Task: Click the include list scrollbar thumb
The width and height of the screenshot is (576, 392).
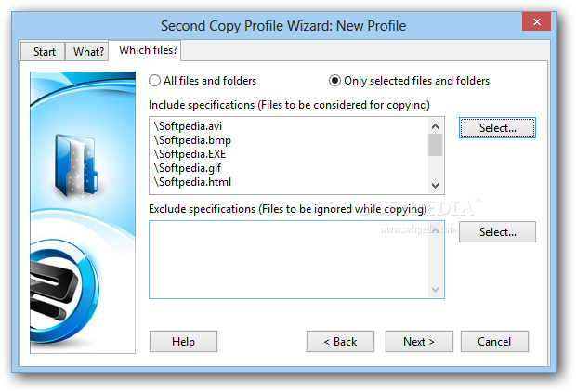Action: point(436,145)
